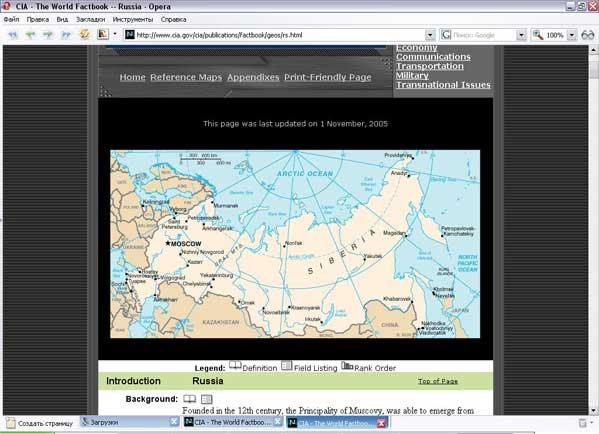The width and height of the screenshot is (599, 434).
Task: Click the zoom magnifier icon
Action: [538, 35]
